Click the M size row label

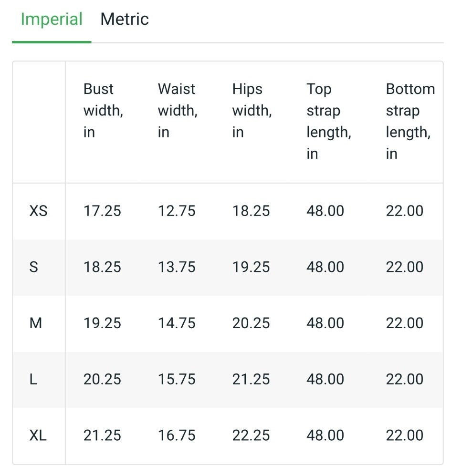click(36, 323)
